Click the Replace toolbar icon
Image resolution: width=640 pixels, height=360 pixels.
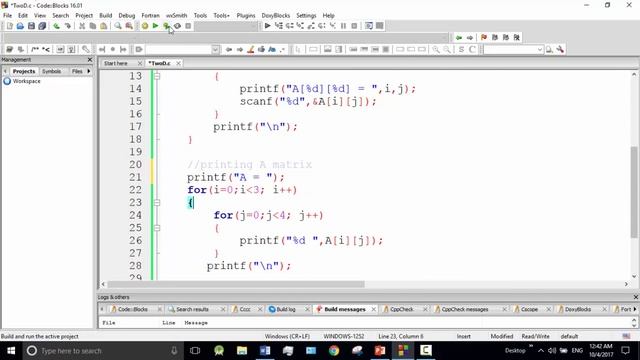pos(129,26)
